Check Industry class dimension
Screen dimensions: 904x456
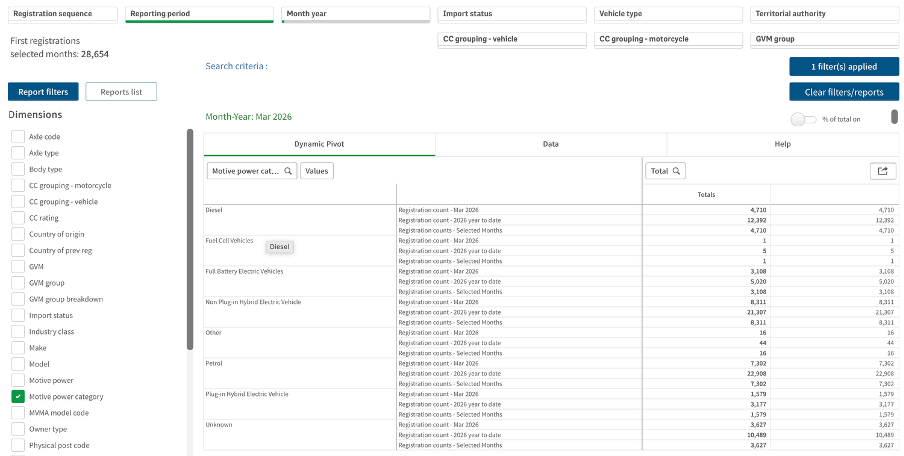point(18,331)
